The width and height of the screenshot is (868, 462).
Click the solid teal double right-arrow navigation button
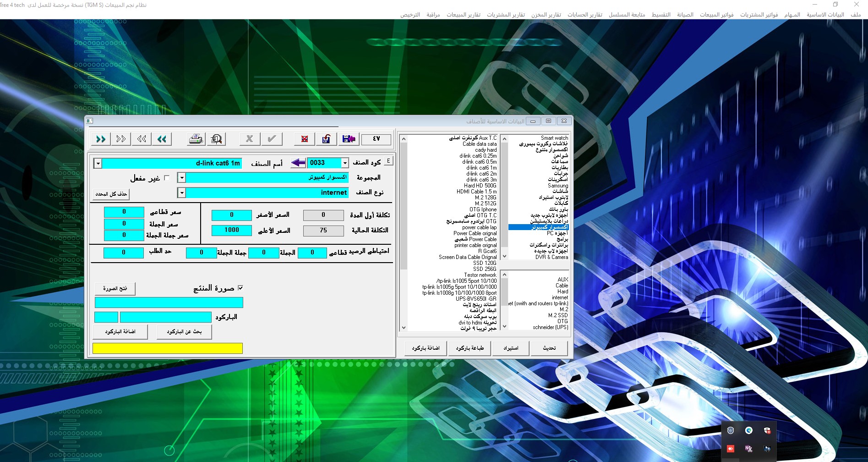pos(101,139)
